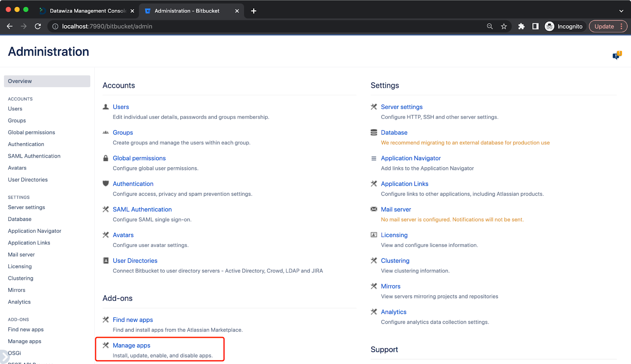The width and height of the screenshot is (631, 364).
Task: Click the Manage apps tools icon
Action: (x=106, y=345)
